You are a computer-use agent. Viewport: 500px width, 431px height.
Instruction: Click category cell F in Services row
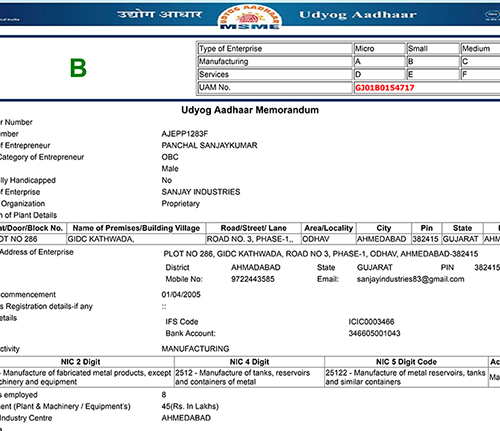click(480, 74)
